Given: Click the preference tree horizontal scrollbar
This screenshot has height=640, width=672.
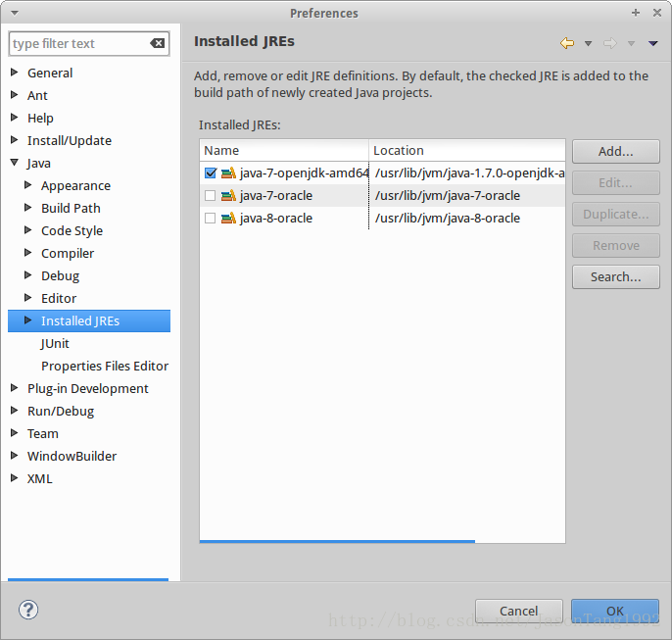Looking at the screenshot, I should (x=88, y=579).
